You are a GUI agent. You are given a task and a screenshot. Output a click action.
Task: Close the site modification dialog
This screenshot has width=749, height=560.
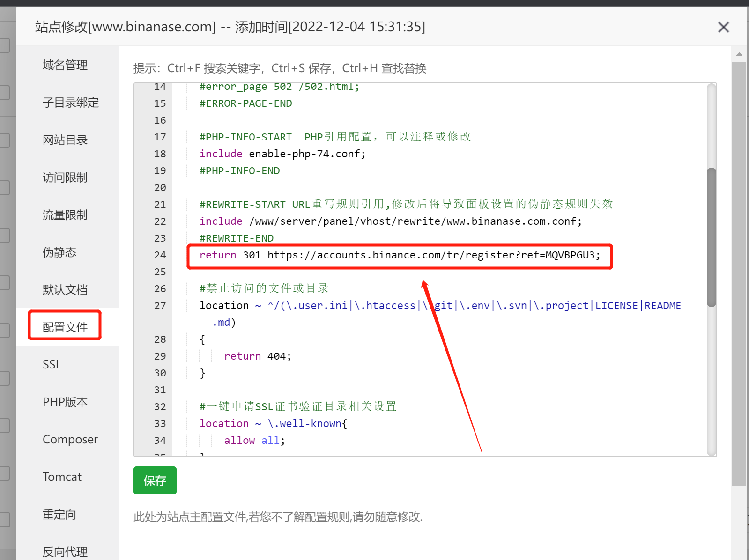(x=723, y=27)
